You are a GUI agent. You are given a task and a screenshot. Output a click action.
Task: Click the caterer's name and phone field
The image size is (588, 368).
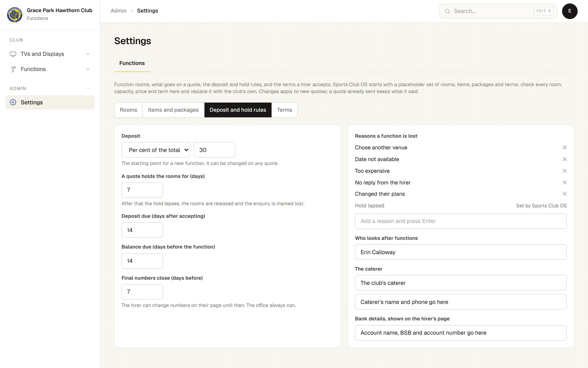461,302
